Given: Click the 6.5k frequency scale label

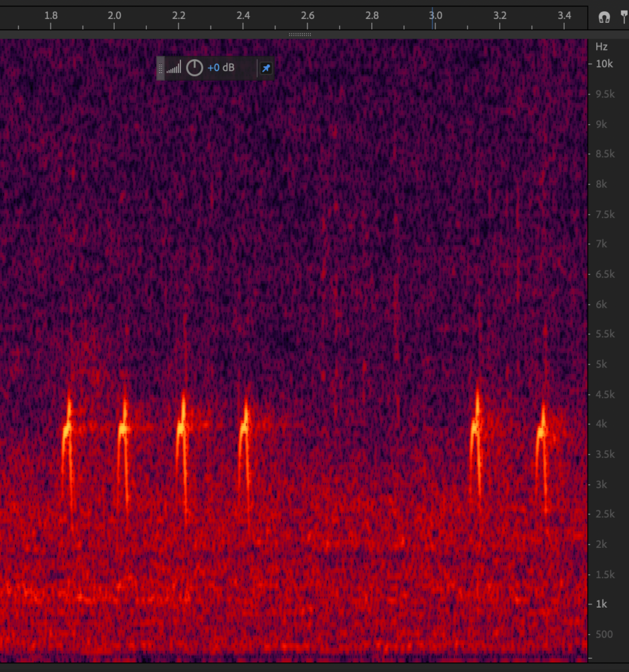Looking at the screenshot, I should pyautogui.click(x=605, y=274).
